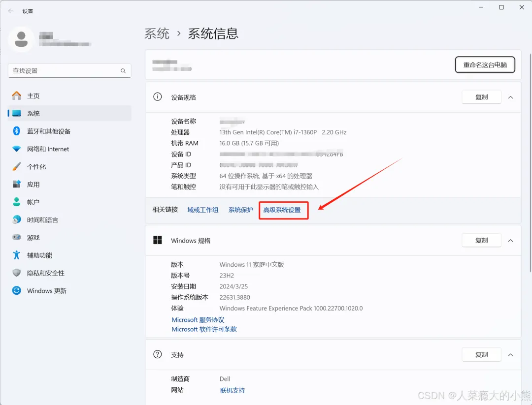
Task: Click 系统 in the breadcrumb header
Action: point(157,33)
